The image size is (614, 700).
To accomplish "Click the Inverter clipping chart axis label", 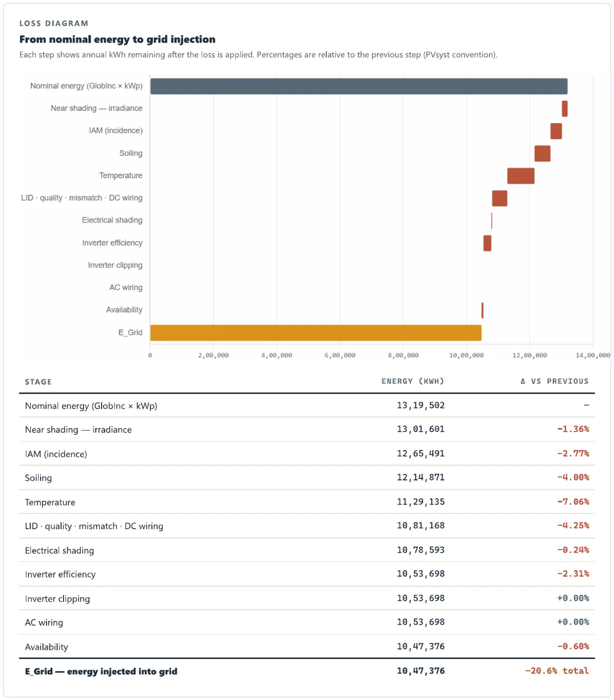I will pyautogui.click(x=115, y=265).
